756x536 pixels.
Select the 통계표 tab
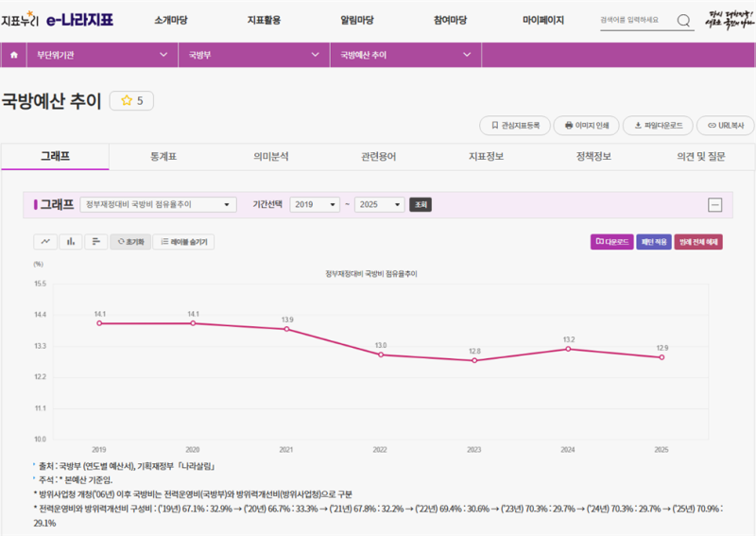(x=163, y=156)
